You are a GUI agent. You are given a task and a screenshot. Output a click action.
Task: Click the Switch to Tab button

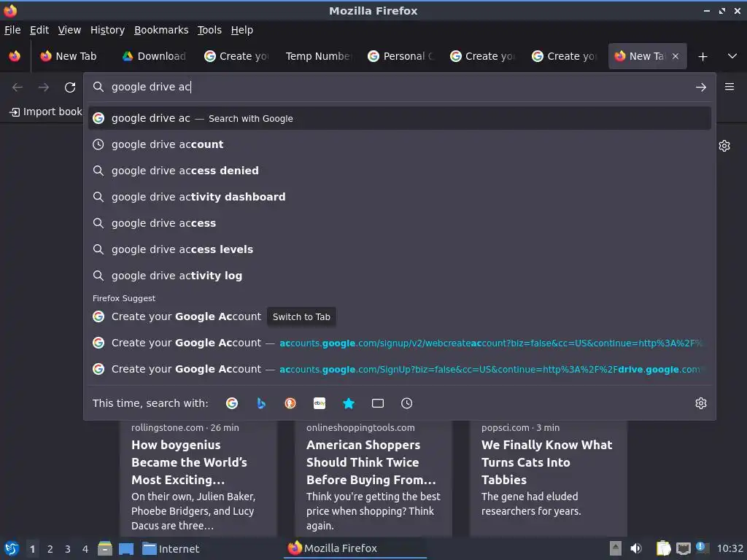click(x=301, y=316)
